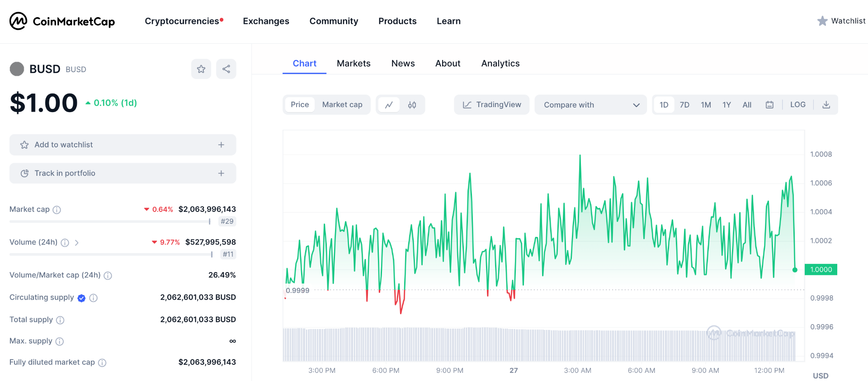Click the Watchlist star icon in header
Viewport: 868px width, 381px height.
(x=822, y=21)
